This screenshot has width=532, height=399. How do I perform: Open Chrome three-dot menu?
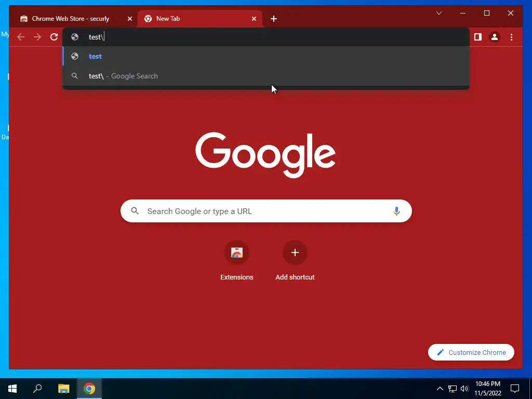tap(511, 37)
